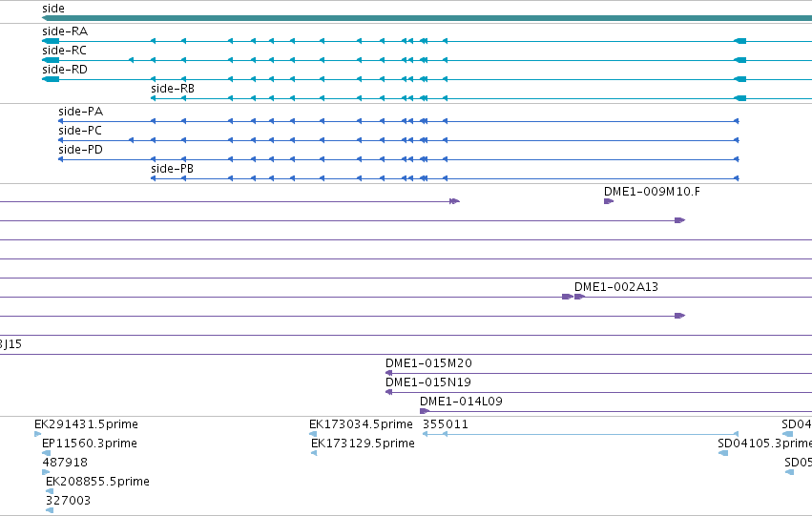Click the side-PD protein label
This screenshot has width=812, height=516.
80,150
